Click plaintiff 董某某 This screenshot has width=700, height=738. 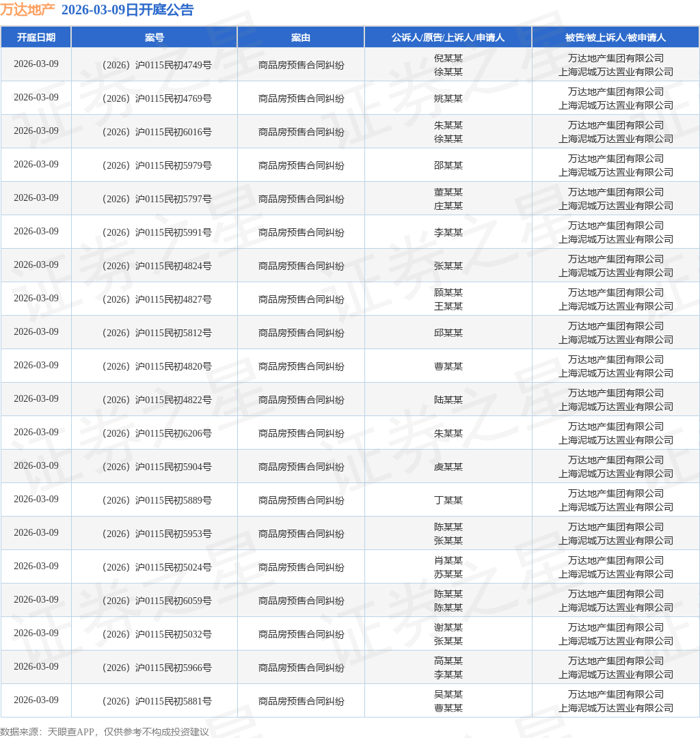point(448,192)
